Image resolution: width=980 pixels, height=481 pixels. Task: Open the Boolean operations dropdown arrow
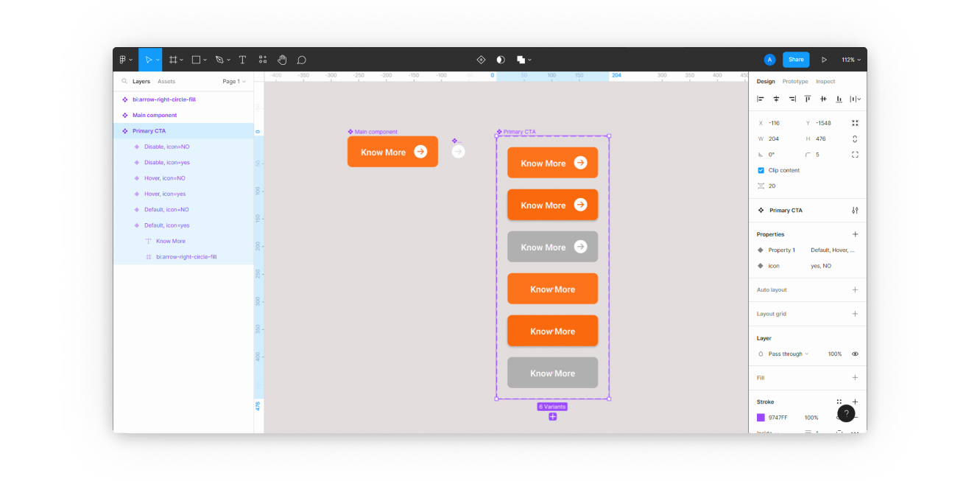529,60
